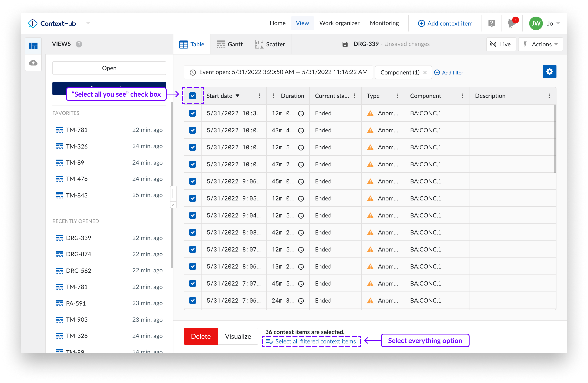Uncheck the first table row checkbox
The image size is (588, 383).
(x=192, y=113)
